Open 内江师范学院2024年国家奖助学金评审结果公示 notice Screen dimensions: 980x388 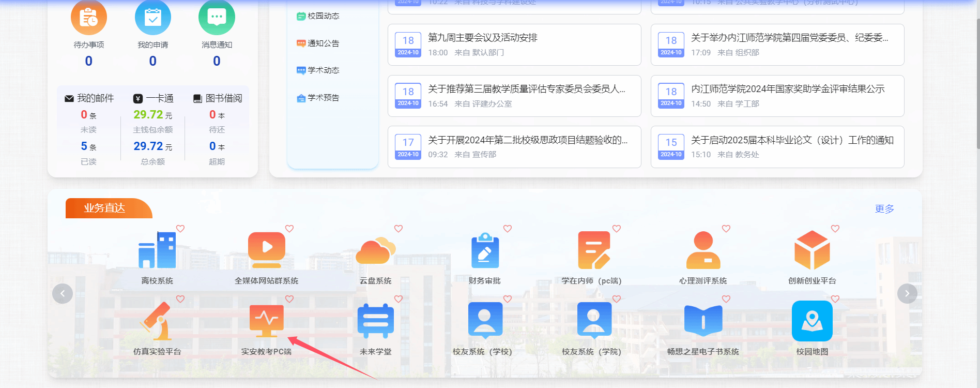click(788, 89)
